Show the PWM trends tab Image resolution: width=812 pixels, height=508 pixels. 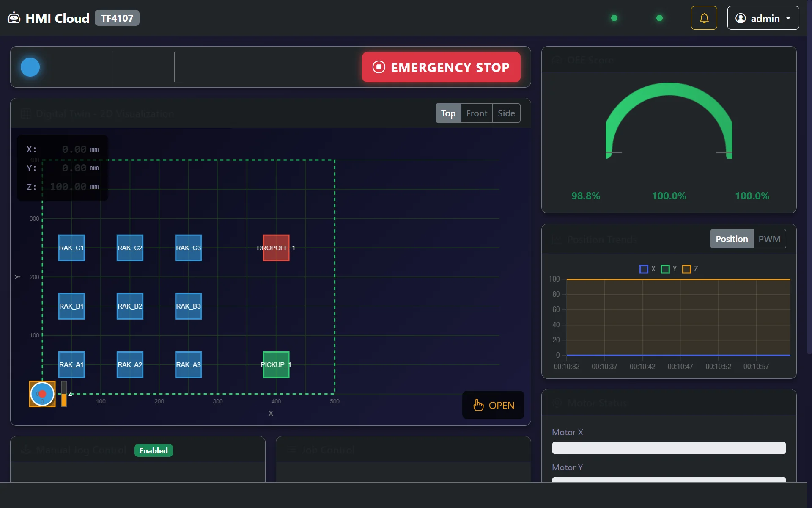click(x=769, y=239)
